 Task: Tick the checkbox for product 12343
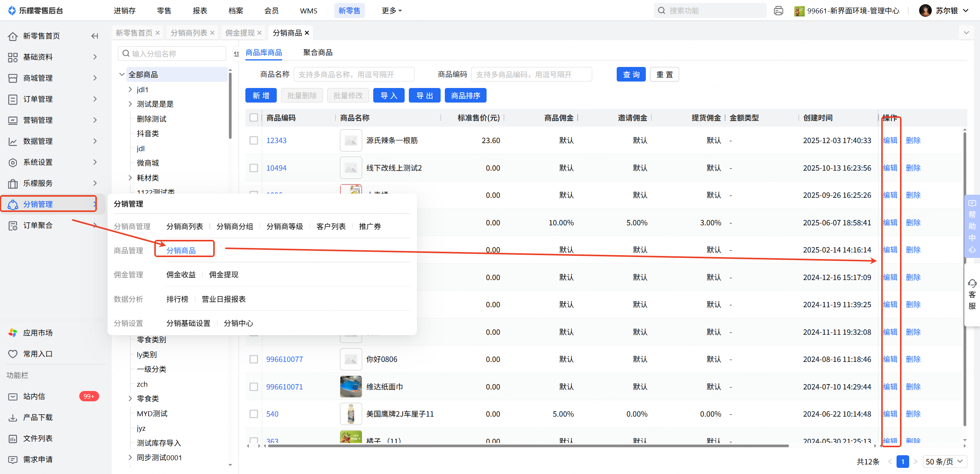(254, 140)
